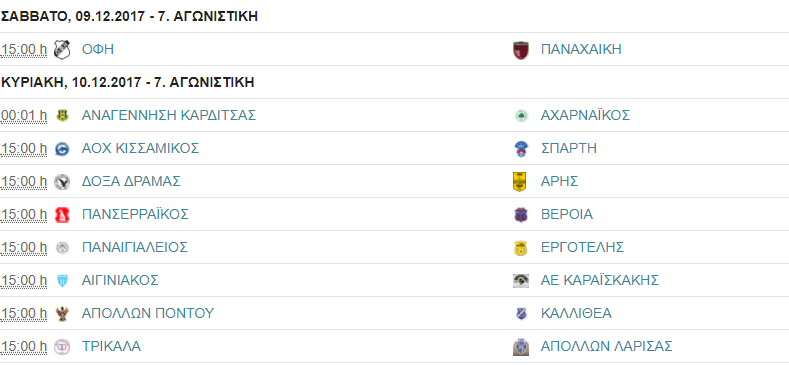Click the ΣΠΑΡΤΗ club crest icon
This screenshot has width=789, height=365.
point(520,149)
